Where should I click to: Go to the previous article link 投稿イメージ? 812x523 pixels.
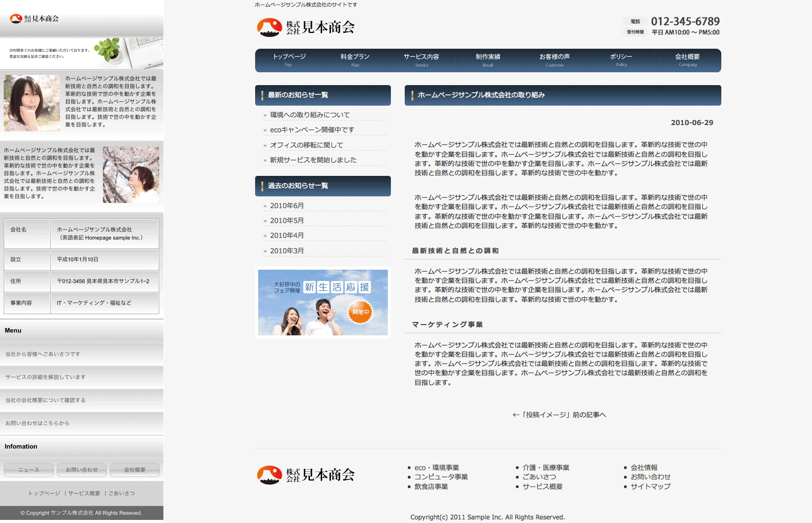tap(559, 415)
